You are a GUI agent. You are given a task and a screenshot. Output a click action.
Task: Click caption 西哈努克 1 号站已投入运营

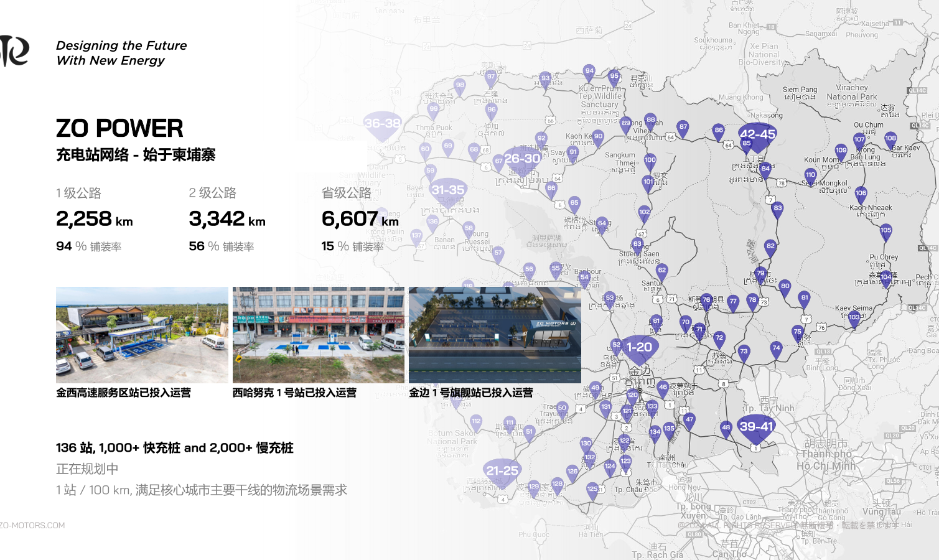point(294,393)
